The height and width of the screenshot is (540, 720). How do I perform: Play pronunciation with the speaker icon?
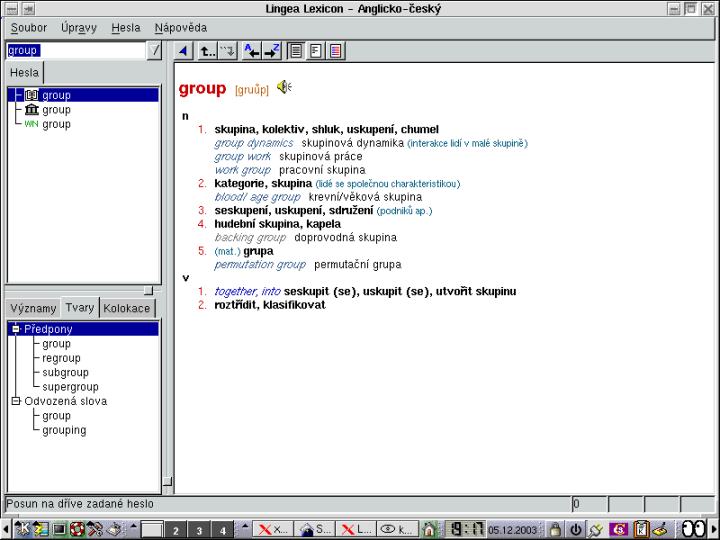pos(284,87)
